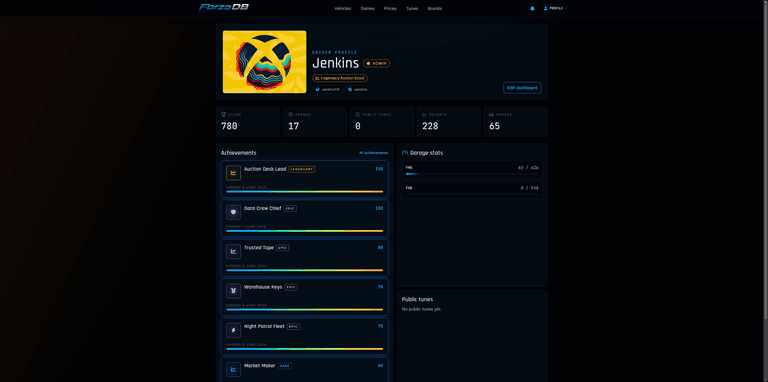This screenshot has width=768, height=382.
Task: Open the Vehicles menu
Action: tap(342, 8)
